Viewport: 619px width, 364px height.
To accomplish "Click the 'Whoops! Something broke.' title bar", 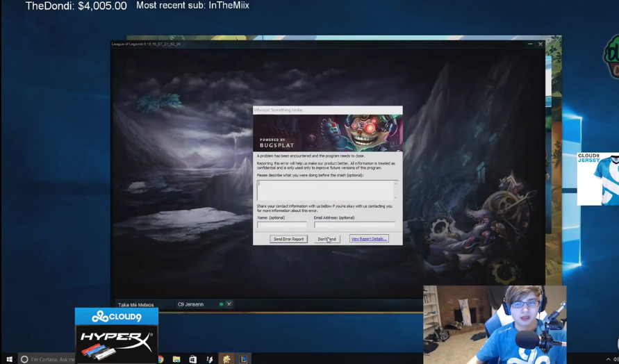I will click(328, 110).
